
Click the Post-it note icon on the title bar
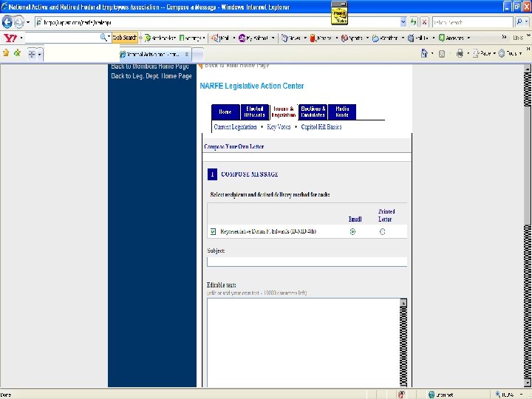coord(339,13)
